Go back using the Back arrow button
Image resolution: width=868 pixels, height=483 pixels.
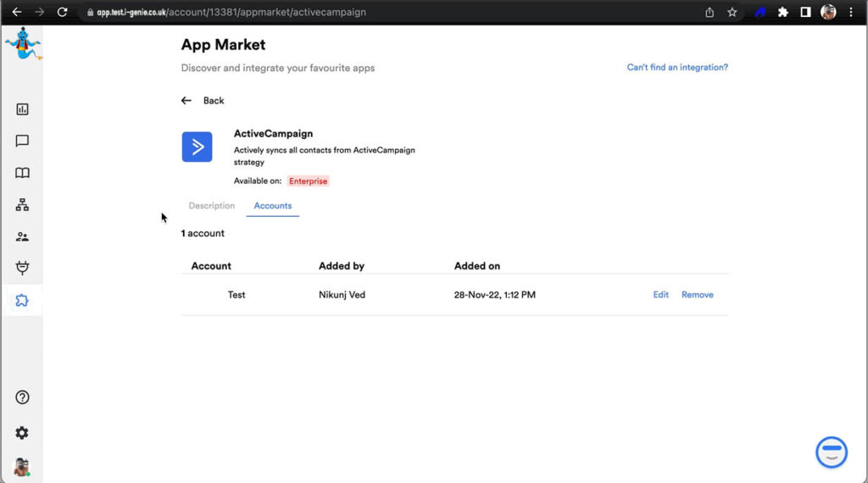tap(203, 101)
